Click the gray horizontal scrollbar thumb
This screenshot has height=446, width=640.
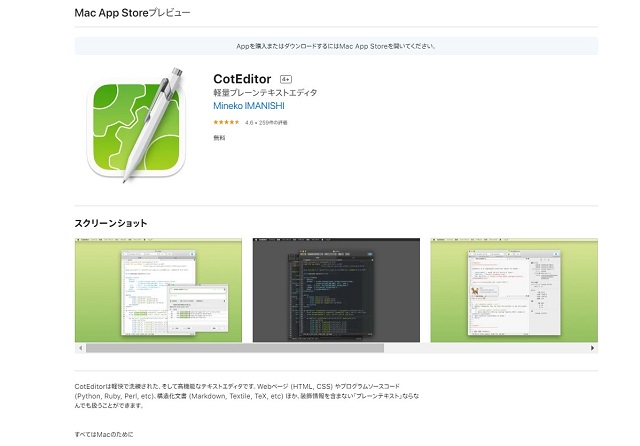tap(235, 348)
